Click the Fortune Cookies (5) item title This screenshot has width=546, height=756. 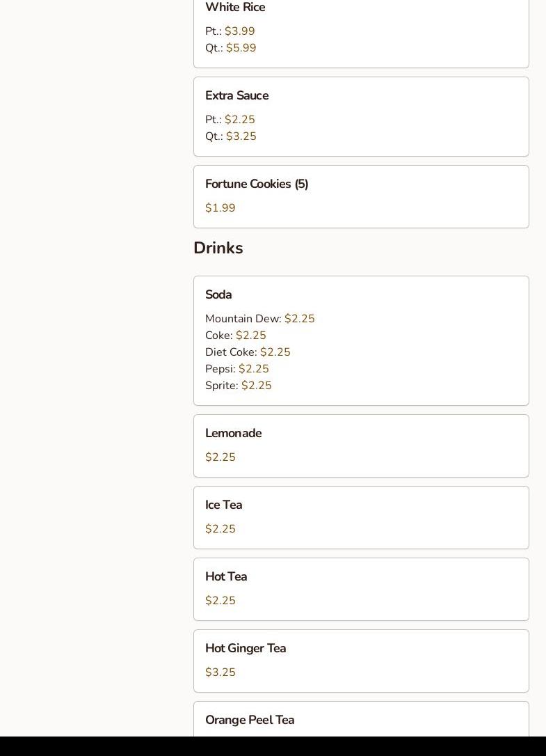point(257,184)
